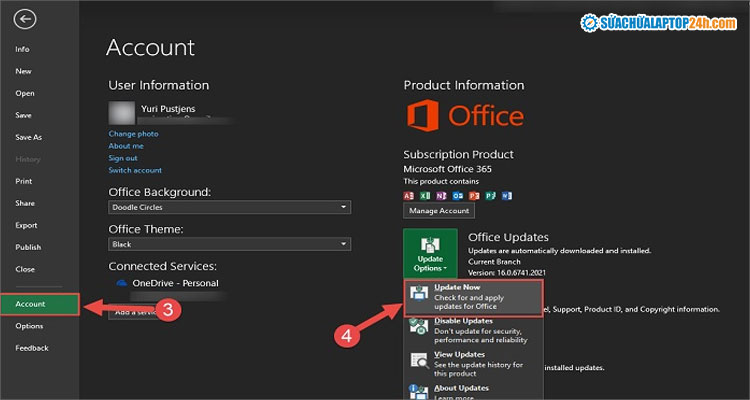
Task: Click the Disable Updates shield icon
Action: (x=418, y=327)
